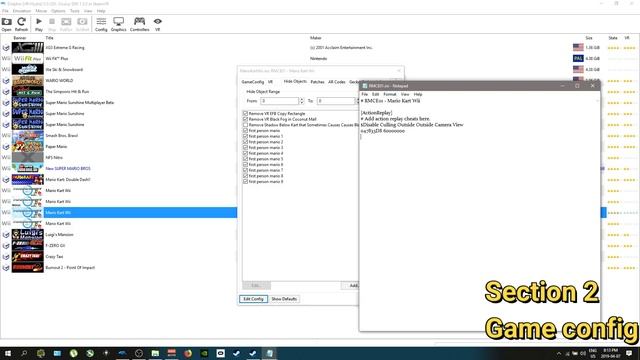Click the From value input field
640x360 pixels.
point(280,101)
